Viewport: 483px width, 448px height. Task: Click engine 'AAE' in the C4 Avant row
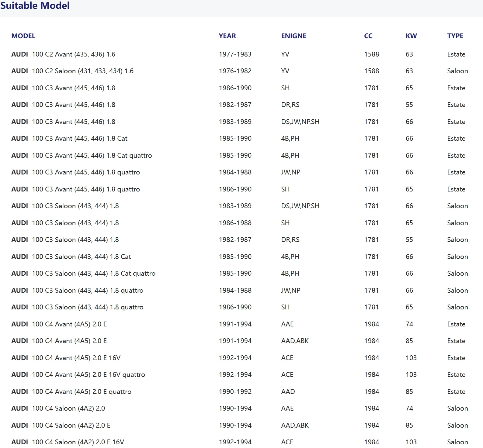(x=287, y=324)
